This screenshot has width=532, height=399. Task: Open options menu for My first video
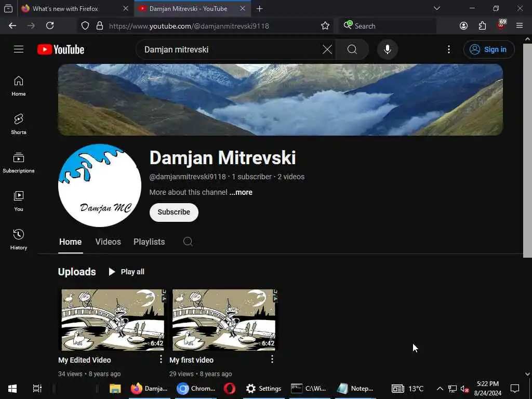coord(272,360)
